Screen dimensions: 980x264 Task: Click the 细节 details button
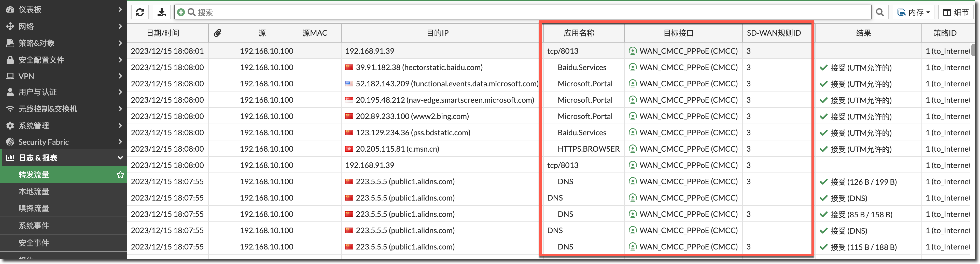pos(956,12)
